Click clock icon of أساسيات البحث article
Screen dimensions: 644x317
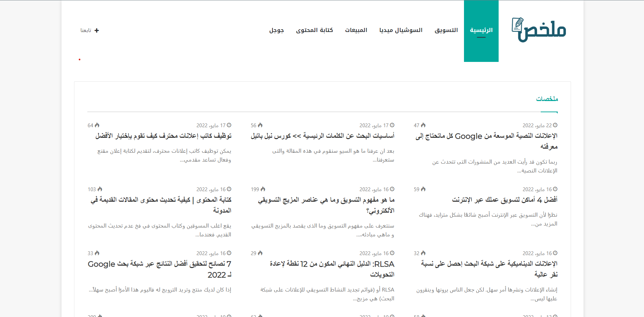coord(392,125)
